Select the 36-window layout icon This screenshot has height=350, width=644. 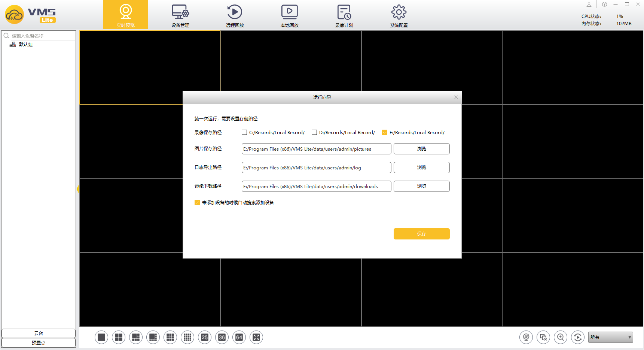tap(222, 337)
